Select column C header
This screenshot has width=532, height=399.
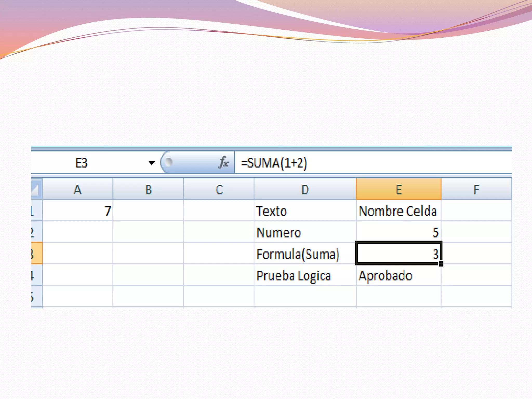(219, 189)
